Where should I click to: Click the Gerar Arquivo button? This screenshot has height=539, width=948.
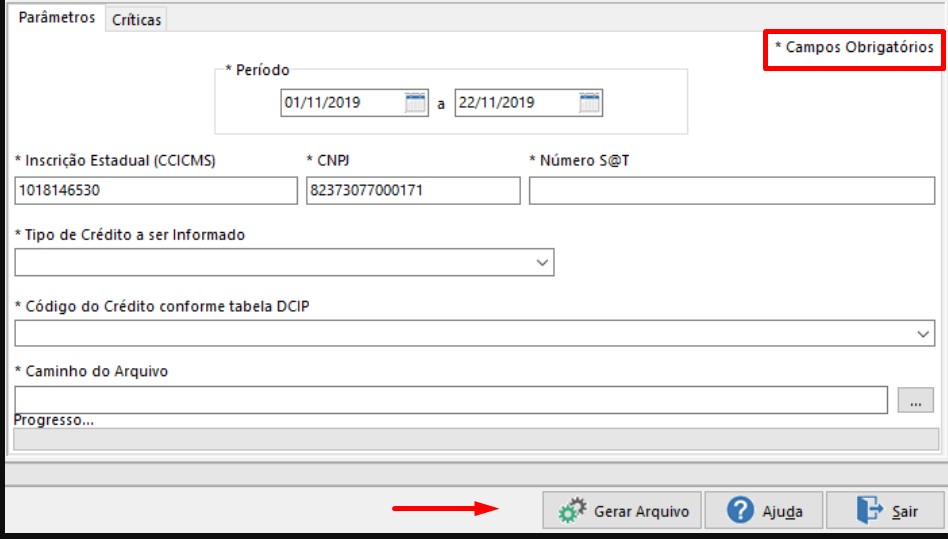(x=622, y=511)
